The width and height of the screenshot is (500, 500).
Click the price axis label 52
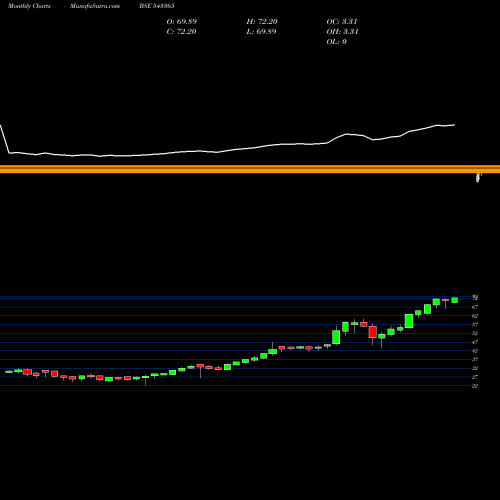pos(475,333)
